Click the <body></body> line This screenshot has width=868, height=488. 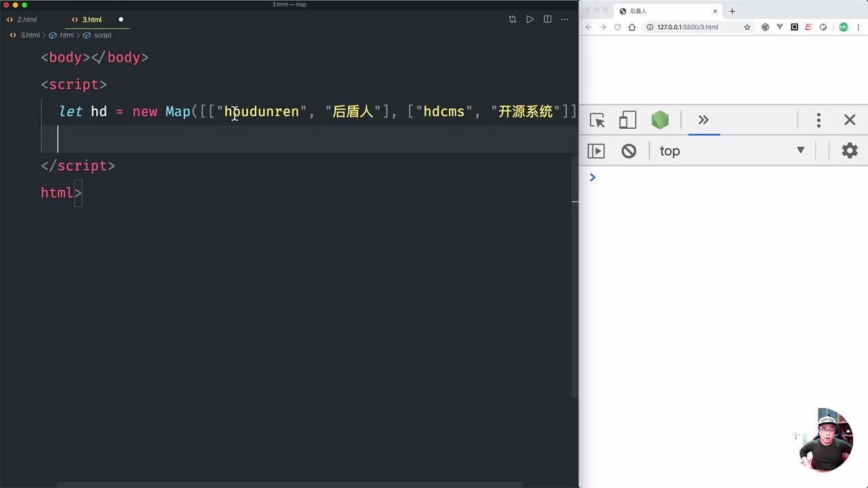point(95,57)
